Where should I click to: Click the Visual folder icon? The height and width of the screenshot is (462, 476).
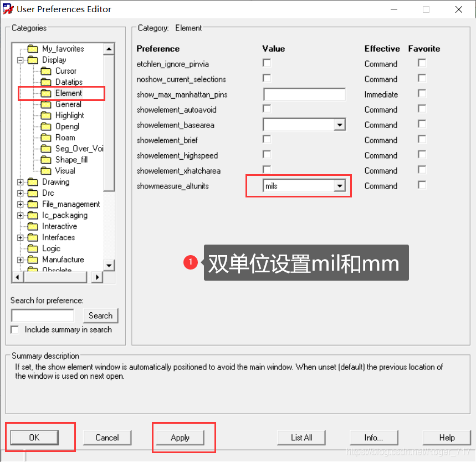coord(45,171)
